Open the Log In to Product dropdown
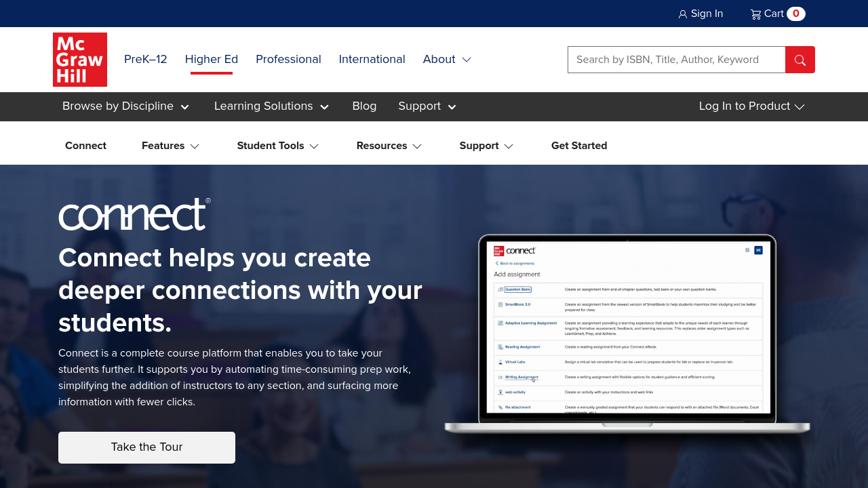868x488 pixels. point(751,106)
